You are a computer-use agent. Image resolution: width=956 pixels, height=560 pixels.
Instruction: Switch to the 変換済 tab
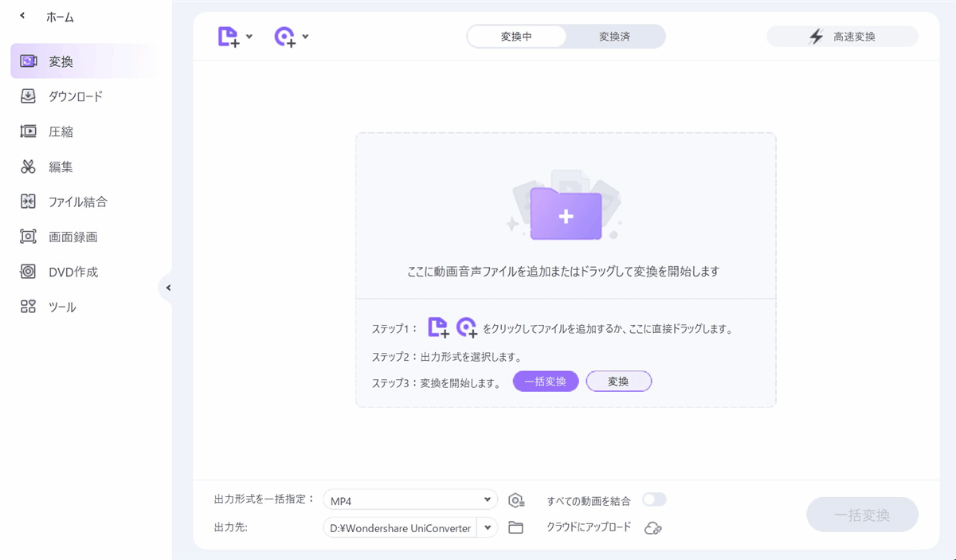click(x=614, y=37)
